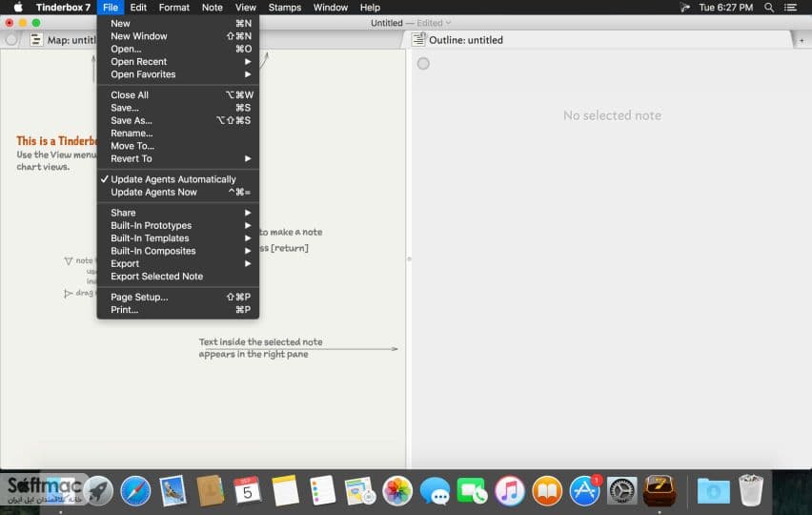Expand Revert To submenu
Image resolution: width=812 pixels, height=515 pixels.
(177, 158)
